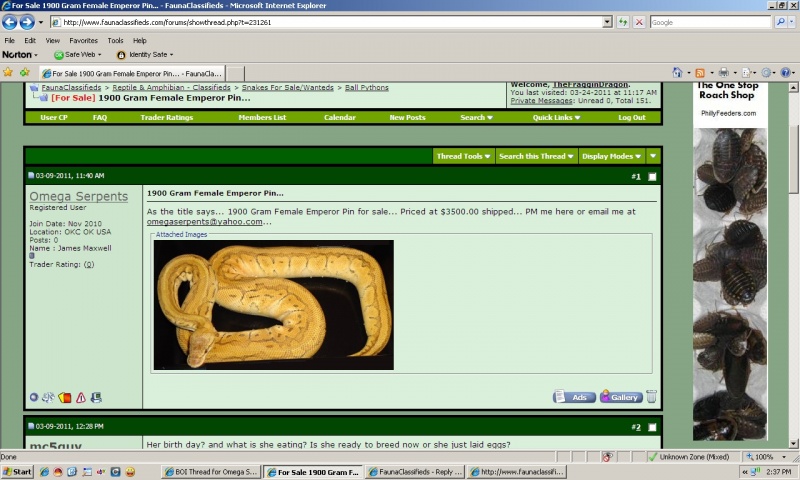This screenshot has width=800, height=480.
Task: Click the report post warning triangle icon
Action: coord(81,397)
